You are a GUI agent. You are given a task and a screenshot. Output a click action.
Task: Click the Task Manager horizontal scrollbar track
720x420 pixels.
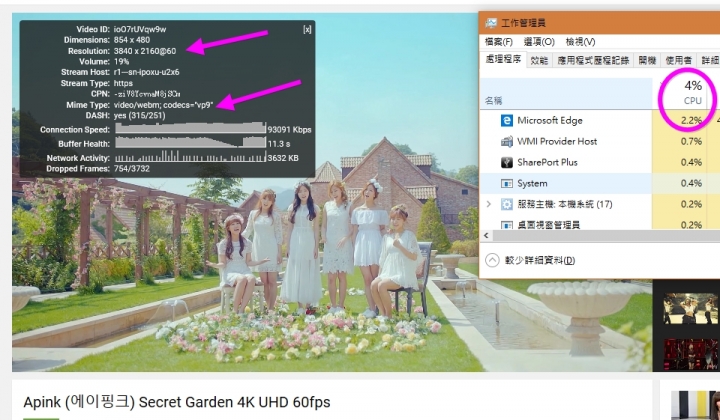click(606, 235)
